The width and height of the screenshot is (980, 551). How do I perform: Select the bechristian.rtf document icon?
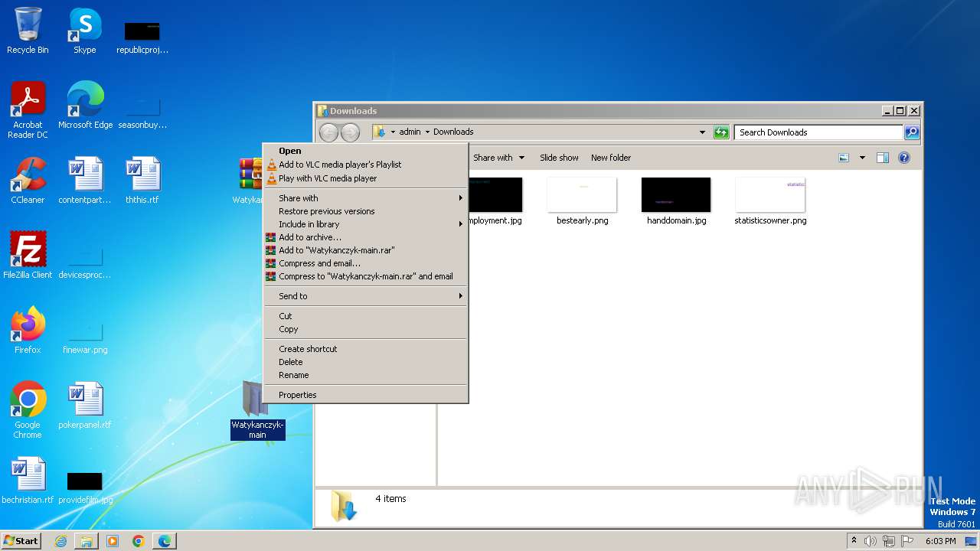click(x=28, y=480)
